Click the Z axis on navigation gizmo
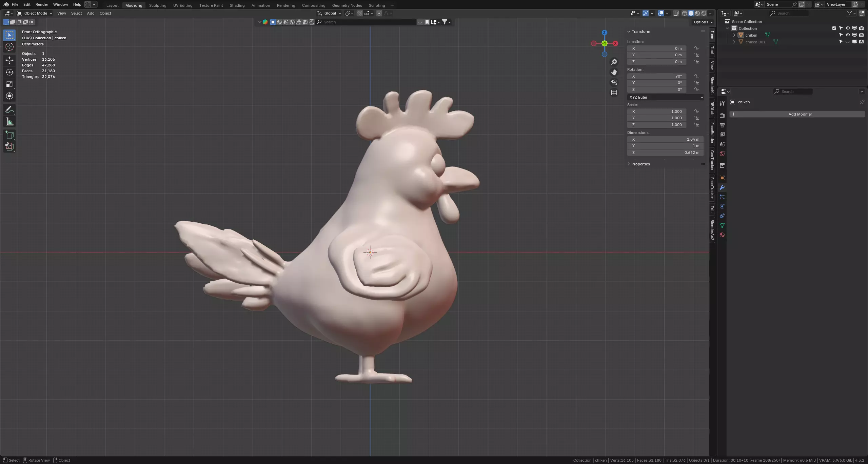The height and width of the screenshot is (464, 868). pos(604,33)
